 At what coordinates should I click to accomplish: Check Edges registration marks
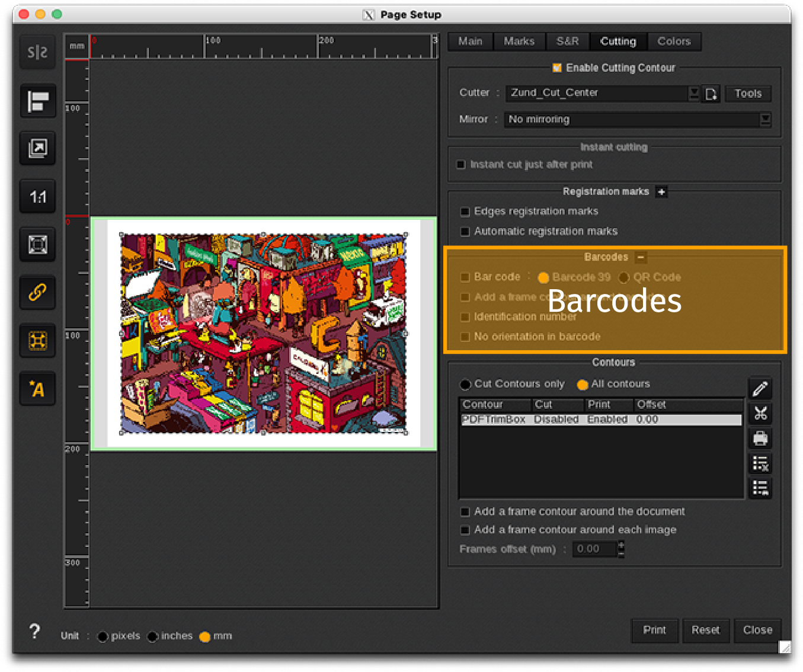click(x=465, y=211)
